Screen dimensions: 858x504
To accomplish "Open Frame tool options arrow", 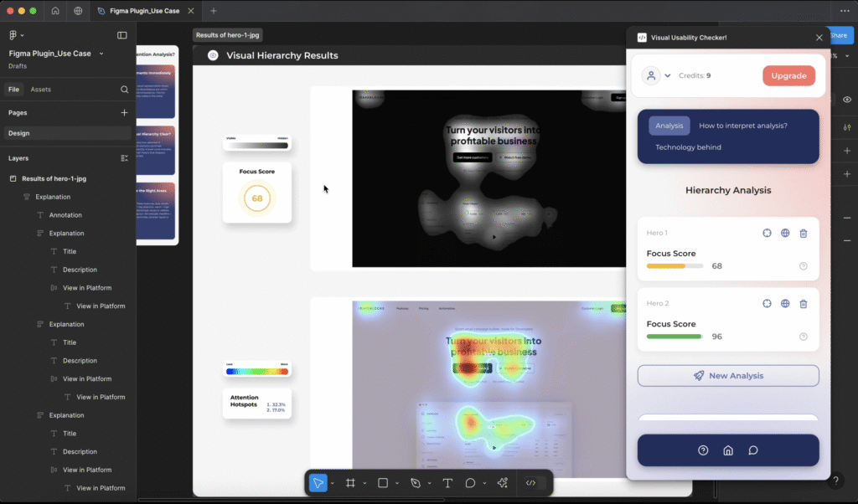I will (364, 483).
